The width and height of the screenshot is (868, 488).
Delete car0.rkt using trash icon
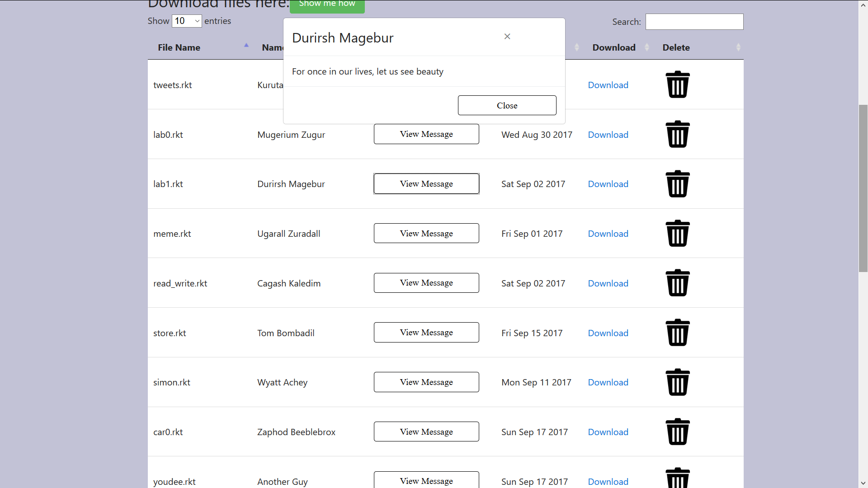point(677,432)
